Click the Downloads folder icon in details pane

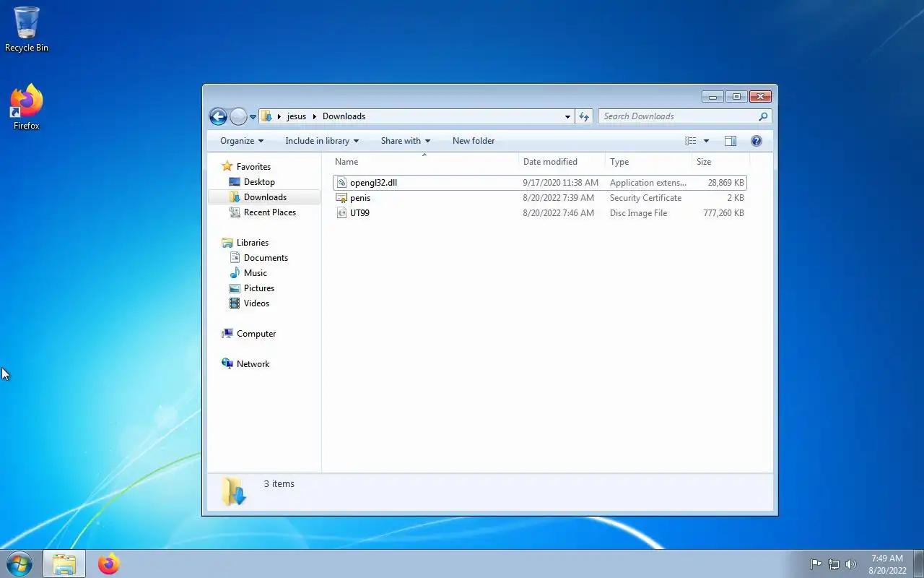233,491
